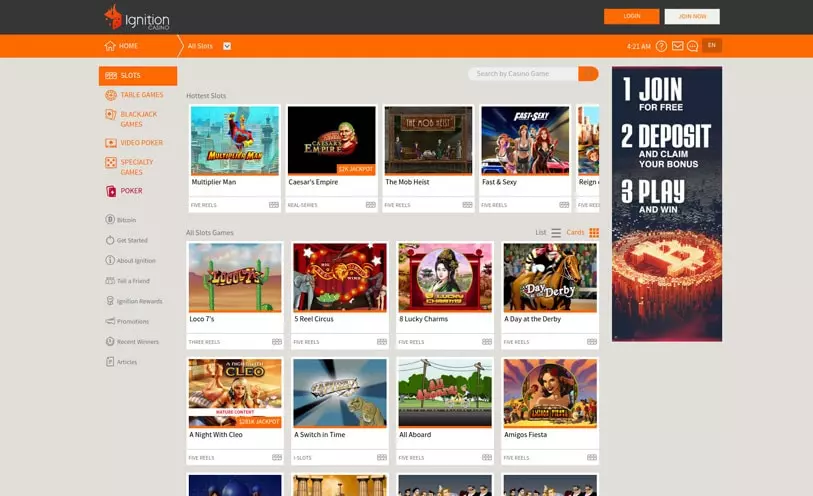The width and height of the screenshot is (813, 496).
Task: Click the Articles document icon
Action: tap(110, 362)
